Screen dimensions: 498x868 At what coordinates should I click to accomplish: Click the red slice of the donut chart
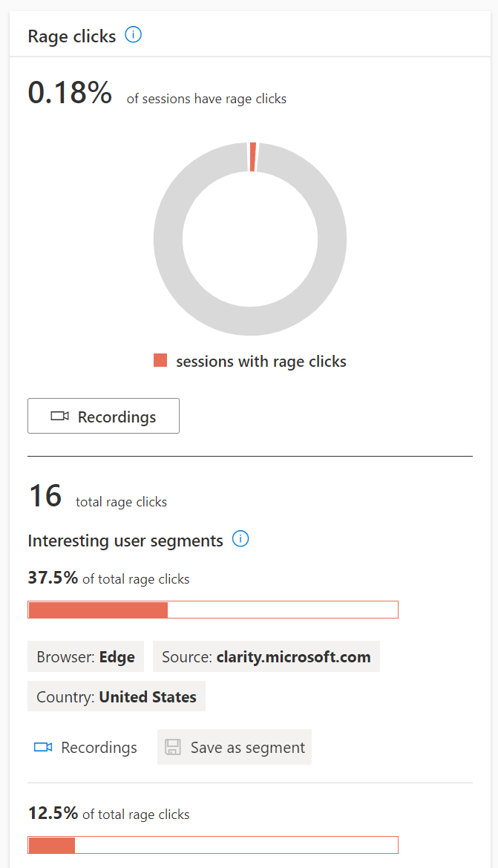click(253, 157)
